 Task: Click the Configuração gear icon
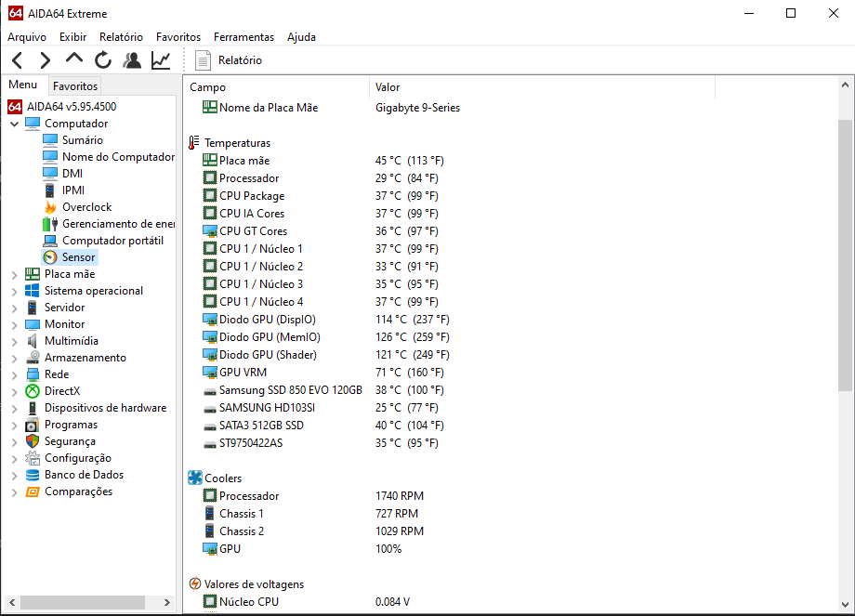click(x=33, y=458)
